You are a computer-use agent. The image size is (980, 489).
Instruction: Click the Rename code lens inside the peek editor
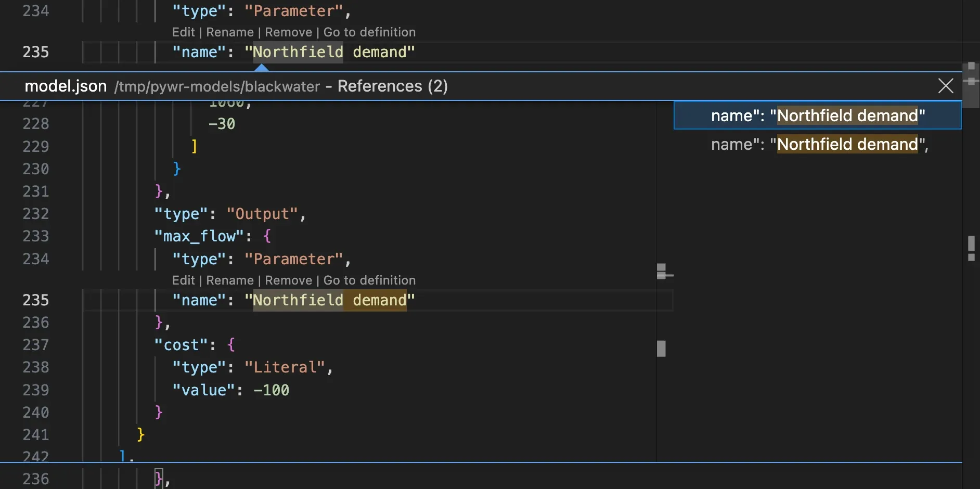[x=230, y=280]
